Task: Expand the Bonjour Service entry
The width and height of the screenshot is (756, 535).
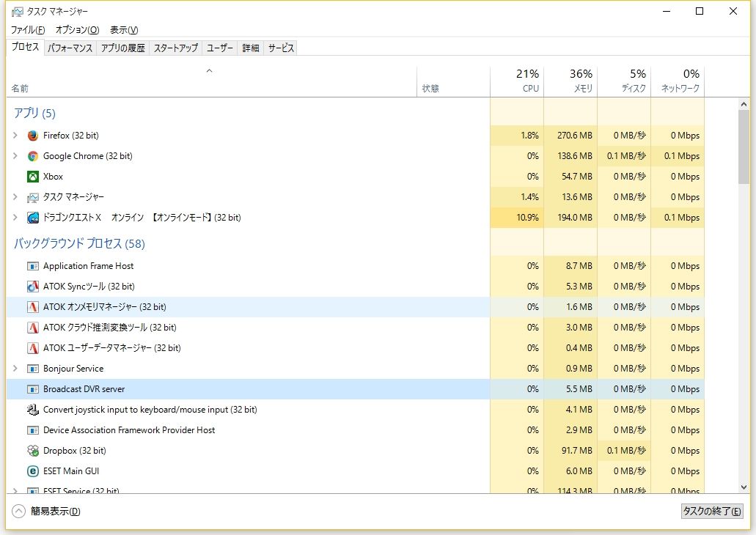Action: [15, 369]
